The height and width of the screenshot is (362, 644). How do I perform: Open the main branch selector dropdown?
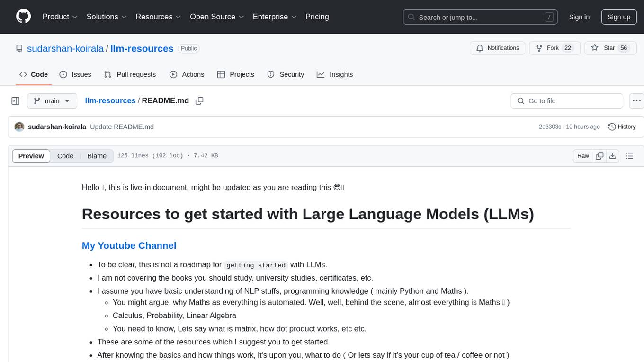pos(52,101)
